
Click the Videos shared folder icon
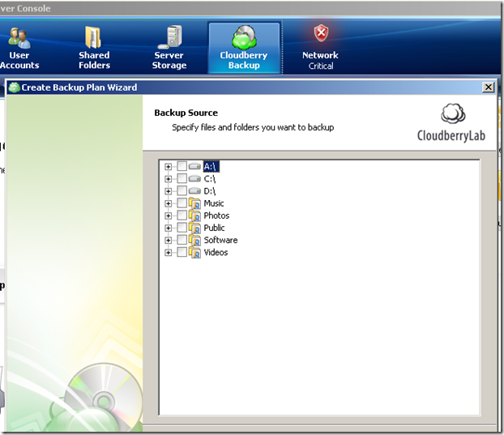194,252
